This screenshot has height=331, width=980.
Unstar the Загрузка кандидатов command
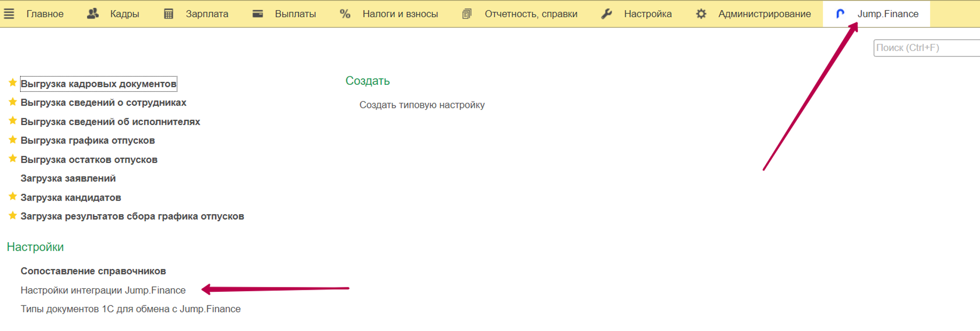(13, 197)
